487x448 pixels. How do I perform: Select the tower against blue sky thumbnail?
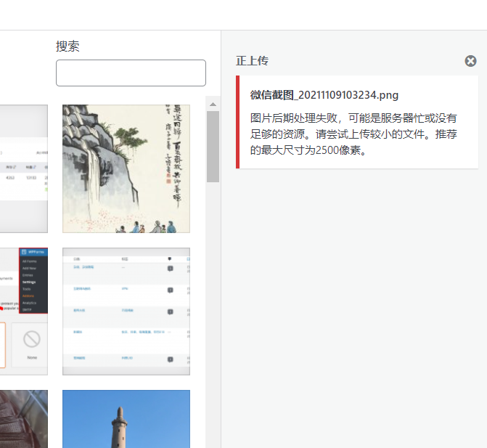coord(126,419)
